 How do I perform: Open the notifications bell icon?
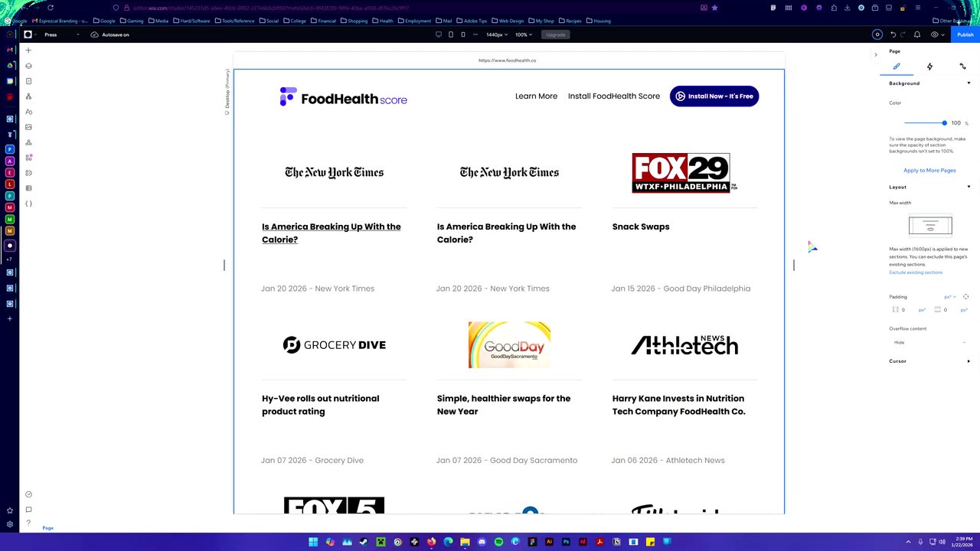click(917, 34)
